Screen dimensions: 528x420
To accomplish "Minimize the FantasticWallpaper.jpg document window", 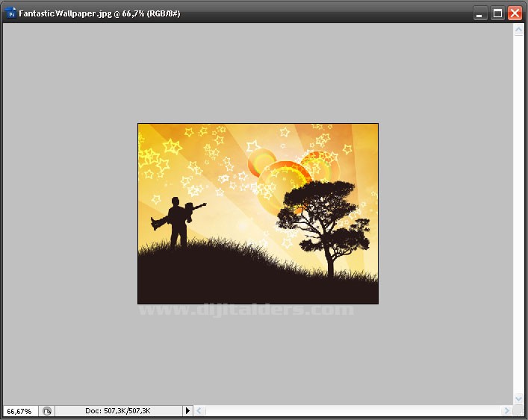I will (480, 13).
